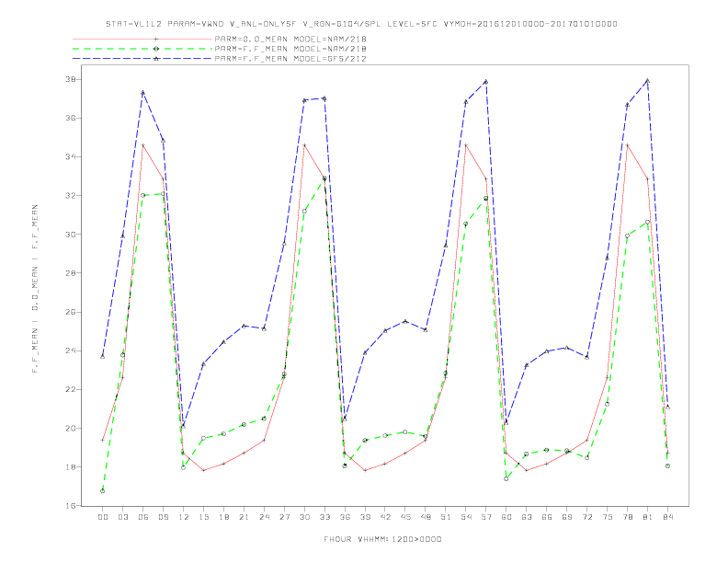
Task: Click x-axis tick label 72
Action: pos(587,517)
